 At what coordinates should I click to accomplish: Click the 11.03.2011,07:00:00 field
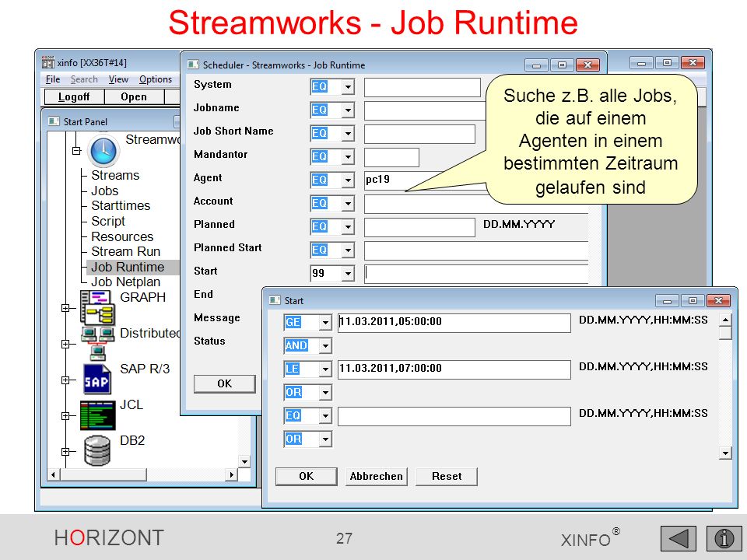[454, 369]
